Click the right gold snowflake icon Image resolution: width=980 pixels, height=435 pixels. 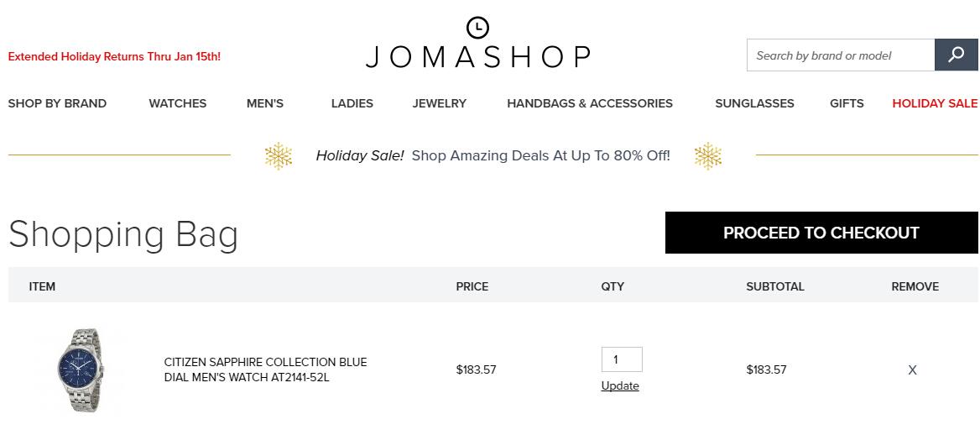click(x=707, y=156)
